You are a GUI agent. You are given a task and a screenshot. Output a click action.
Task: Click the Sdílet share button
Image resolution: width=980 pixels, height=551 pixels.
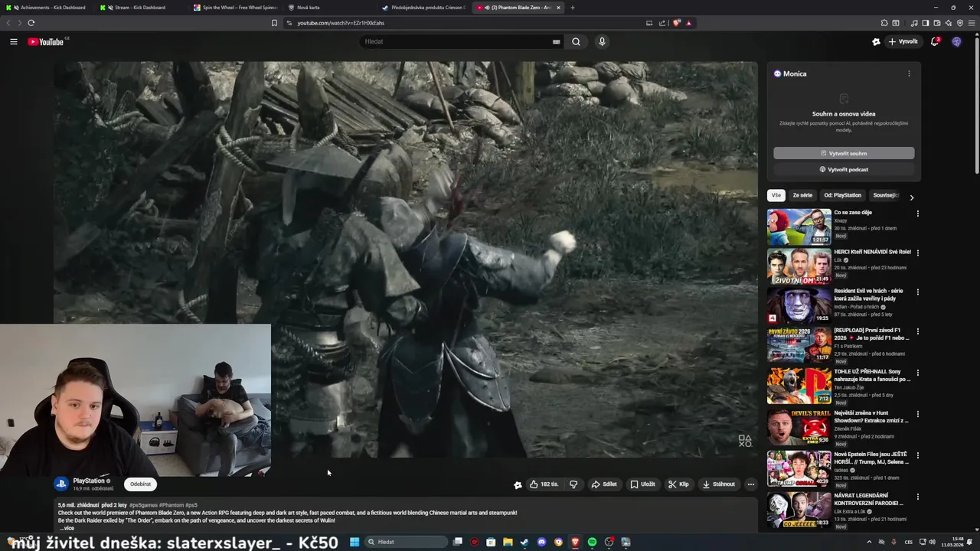click(x=604, y=484)
